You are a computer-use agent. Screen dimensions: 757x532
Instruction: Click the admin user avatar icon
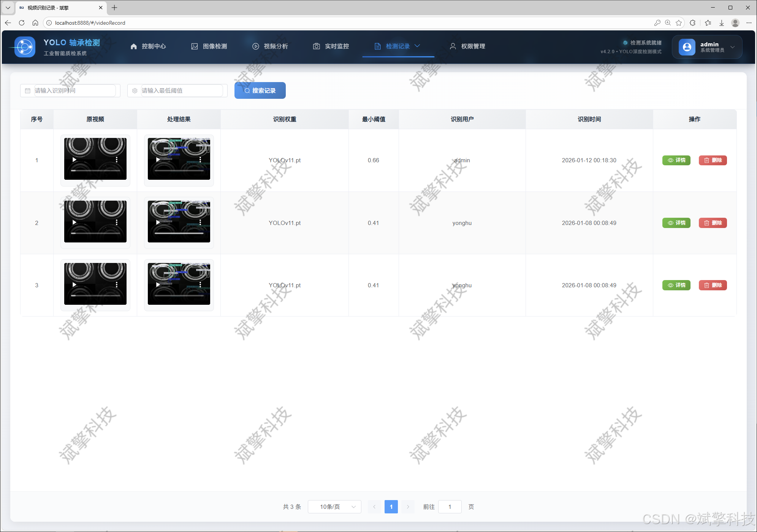pos(687,47)
